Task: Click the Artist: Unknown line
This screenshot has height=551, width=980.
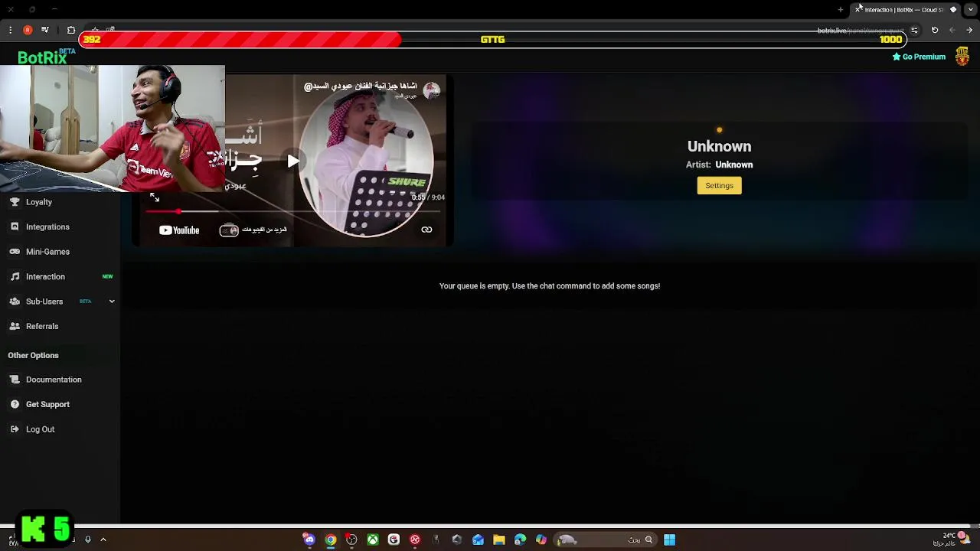Action: (x=719, y=165)
